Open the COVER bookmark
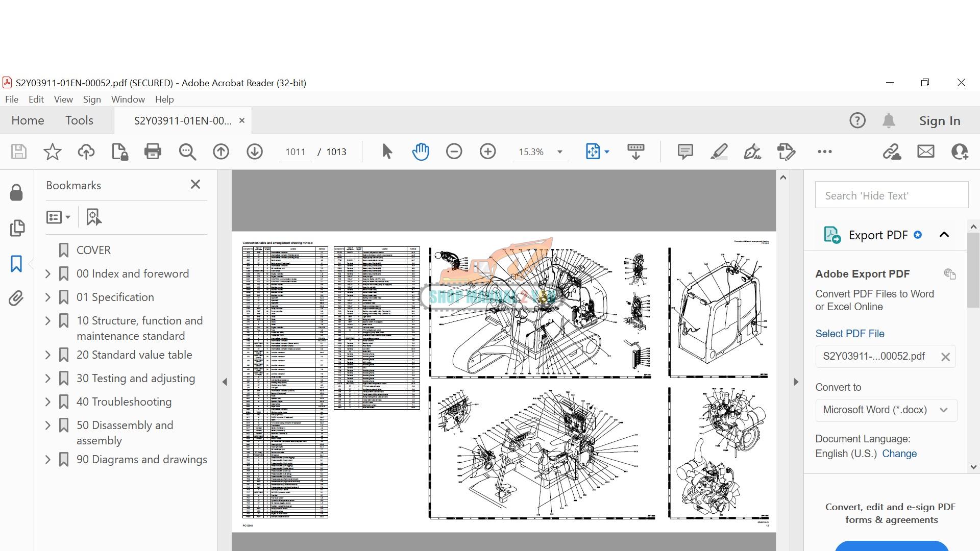 click(93, 250)
